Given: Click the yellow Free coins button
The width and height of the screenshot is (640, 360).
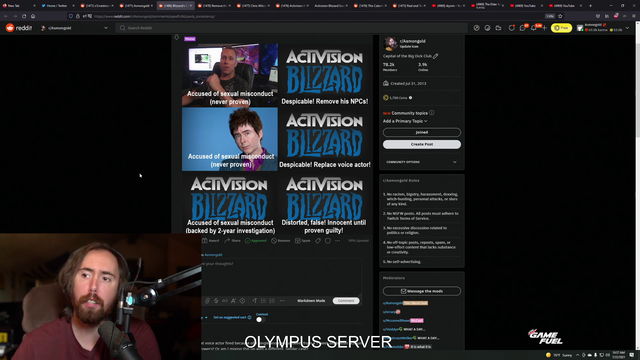Looking at the screenshot, I should click(x=561, y=28).
